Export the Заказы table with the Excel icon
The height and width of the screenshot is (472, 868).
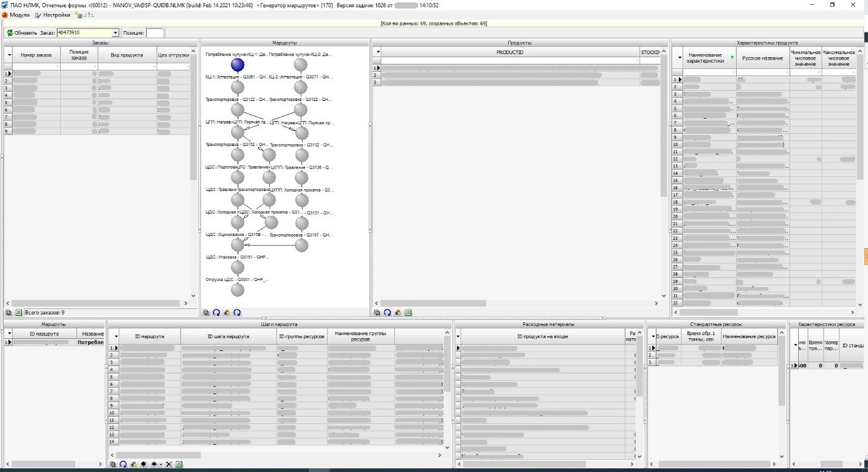[x=18, y=312]
